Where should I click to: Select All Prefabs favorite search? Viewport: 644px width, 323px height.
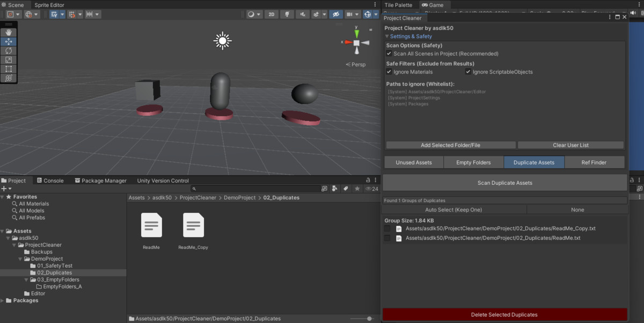click(x=32, y=218)
